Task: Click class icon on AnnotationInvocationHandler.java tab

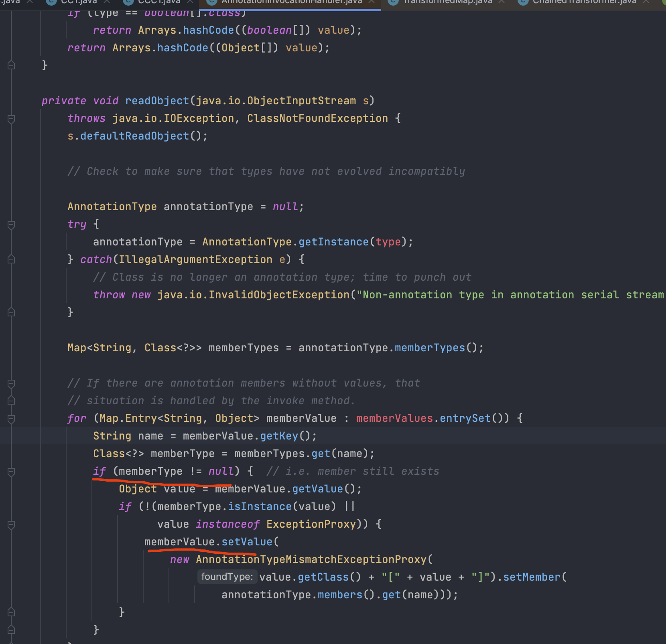Action: click(211, 2)
